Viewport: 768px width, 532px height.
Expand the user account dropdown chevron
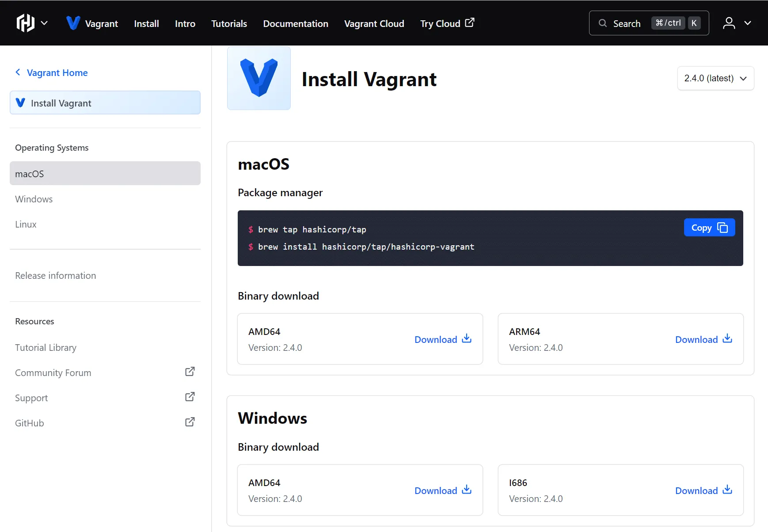[748, 23]
